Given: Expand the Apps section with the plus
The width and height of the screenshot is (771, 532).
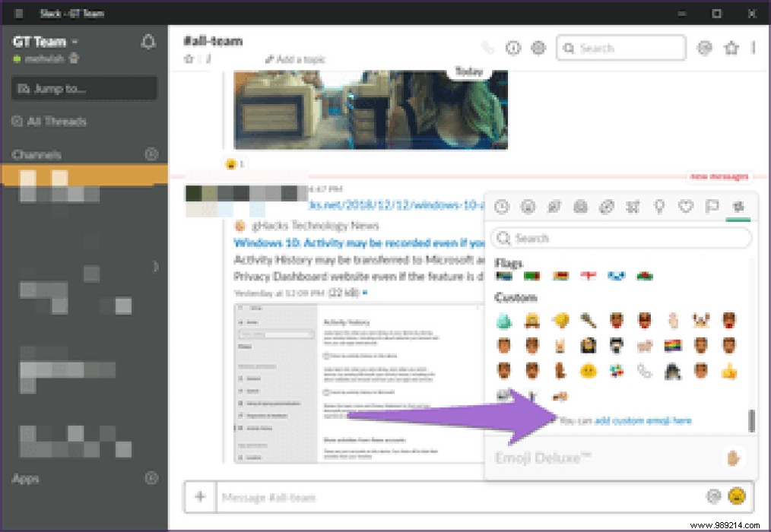Looking at the screenshot, I should coord(151,479).
